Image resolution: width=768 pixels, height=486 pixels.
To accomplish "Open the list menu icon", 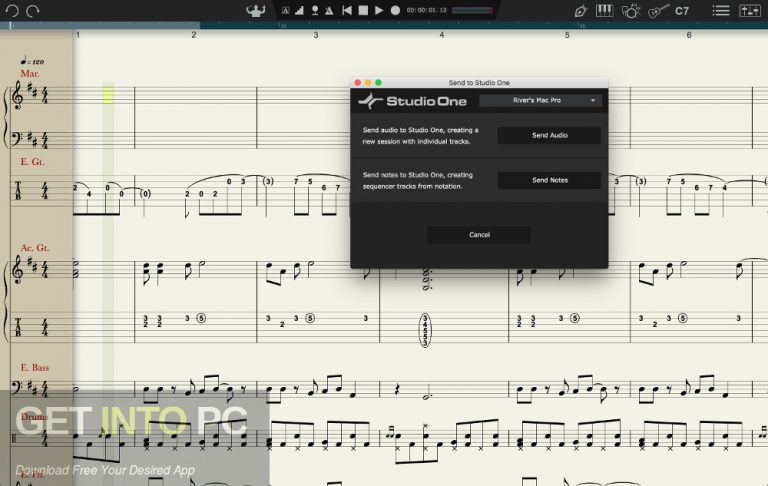I will (720, 10).
